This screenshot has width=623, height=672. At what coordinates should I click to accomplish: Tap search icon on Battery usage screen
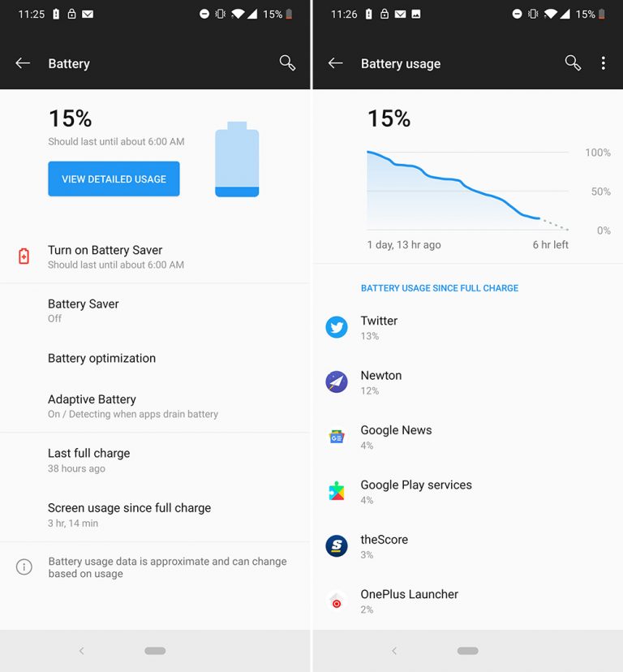click(x=573, y=63)
